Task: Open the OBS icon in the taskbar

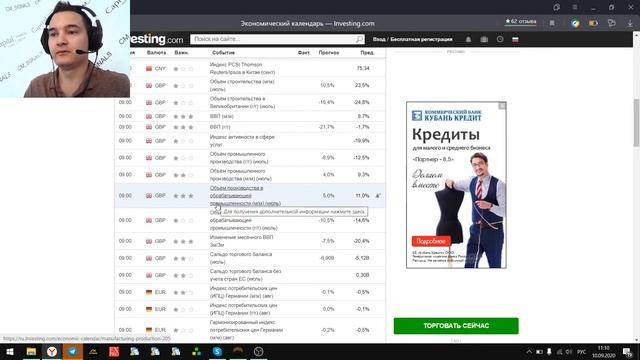Action: [x=258, y=351]
